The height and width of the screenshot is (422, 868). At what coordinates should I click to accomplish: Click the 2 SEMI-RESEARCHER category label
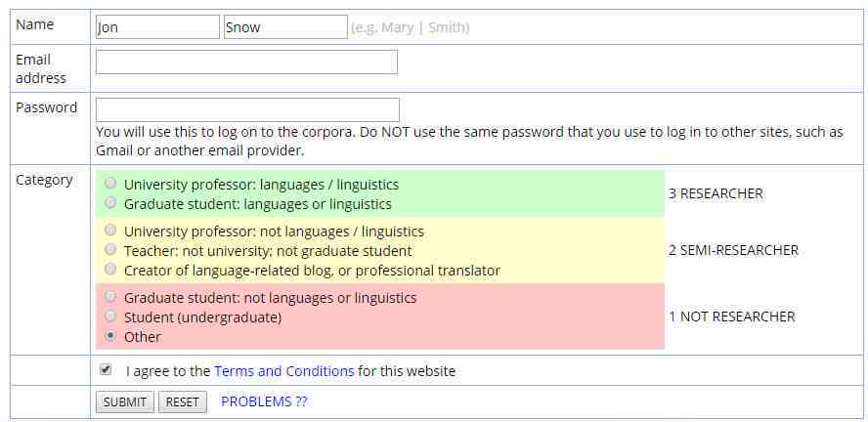point(733,250)
